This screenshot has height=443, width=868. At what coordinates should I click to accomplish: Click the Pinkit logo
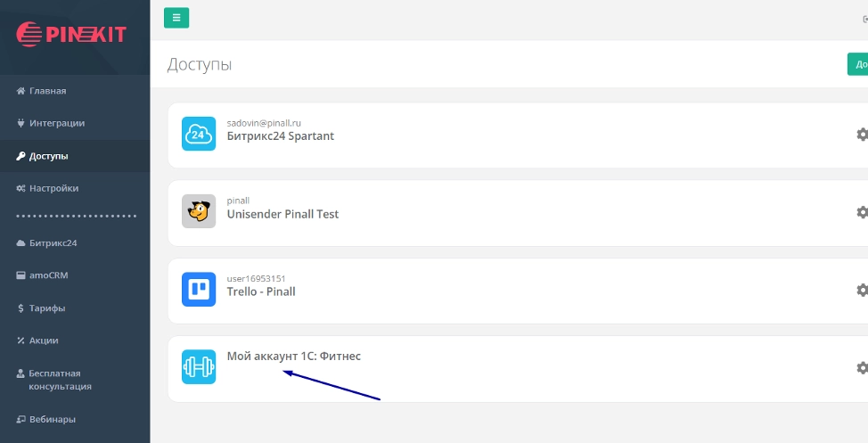(72, 35)
